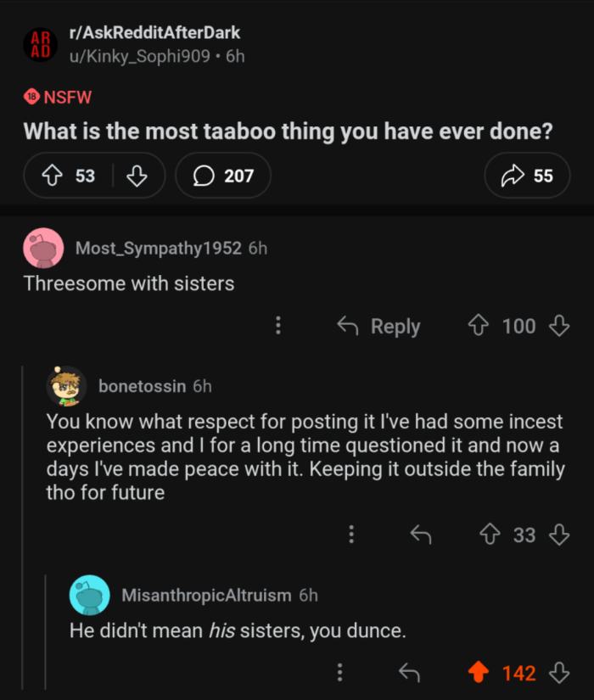Downvote MisanthropicAltruism's comment
Viewport: 594px width, 700px height.
pos(559,673)
